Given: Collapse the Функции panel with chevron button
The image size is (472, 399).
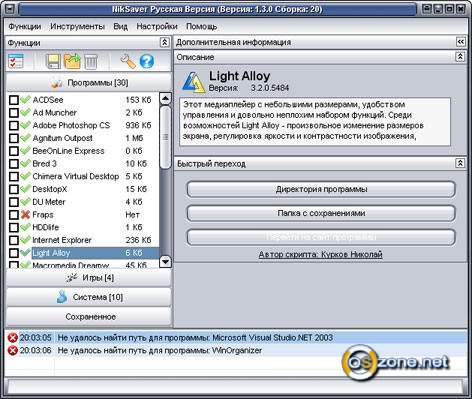Looking at the screenshot, I should (165, 42).
